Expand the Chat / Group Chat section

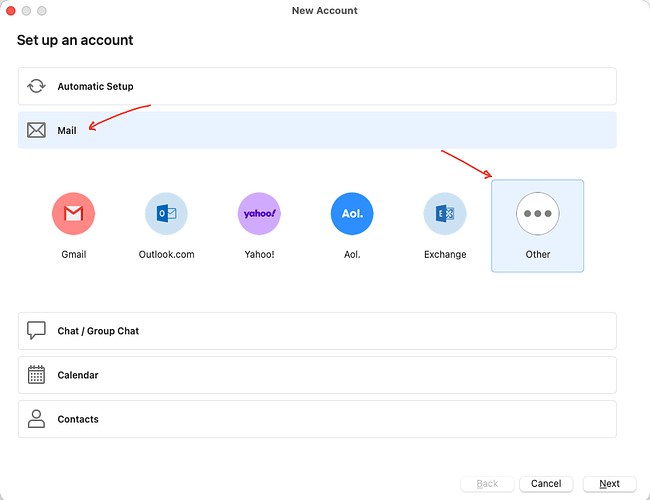(x=317, y=331)
